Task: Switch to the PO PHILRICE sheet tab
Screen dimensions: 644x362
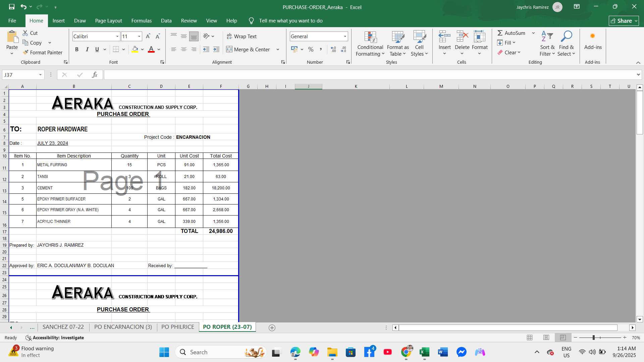Action: tap(178, 327)
